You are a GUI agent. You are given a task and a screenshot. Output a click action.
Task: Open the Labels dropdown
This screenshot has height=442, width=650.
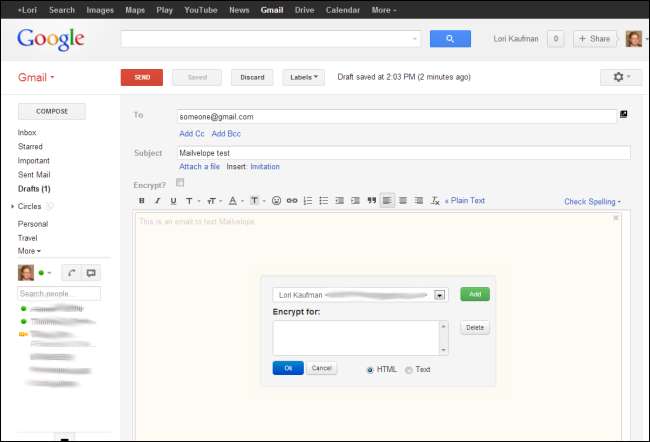[x=305, y=77]
